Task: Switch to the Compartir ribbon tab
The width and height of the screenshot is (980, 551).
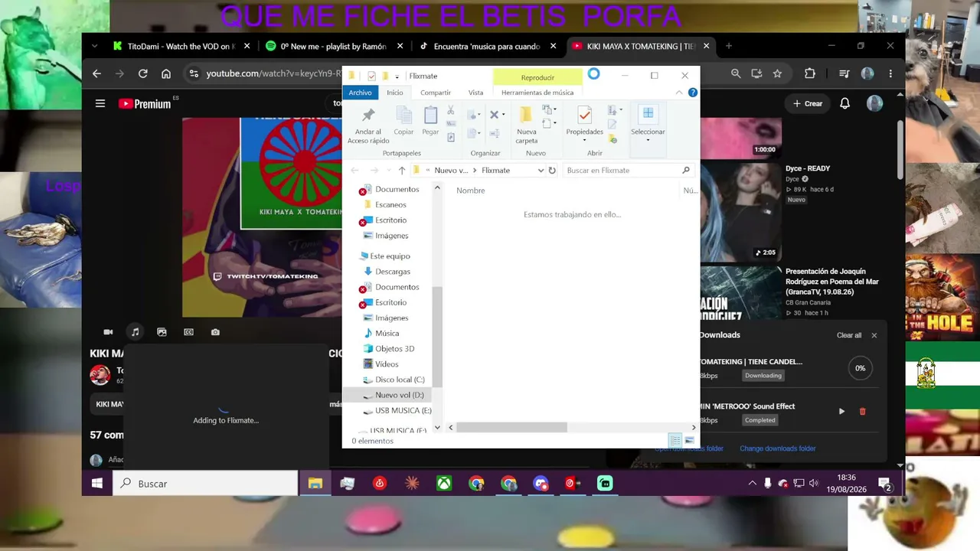Action: [x=436, y=93]
